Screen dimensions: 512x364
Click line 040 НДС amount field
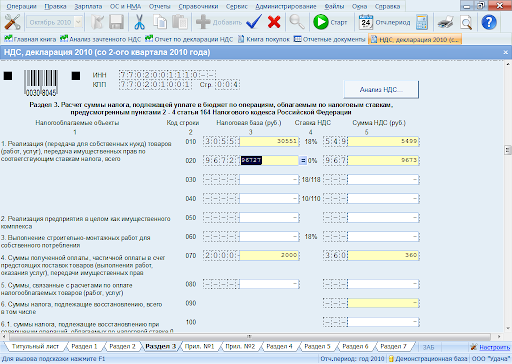point(383,199)
